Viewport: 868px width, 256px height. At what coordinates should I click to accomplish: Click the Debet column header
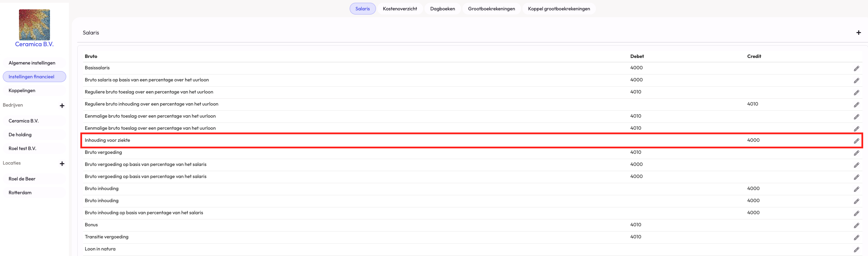point(637,56)
